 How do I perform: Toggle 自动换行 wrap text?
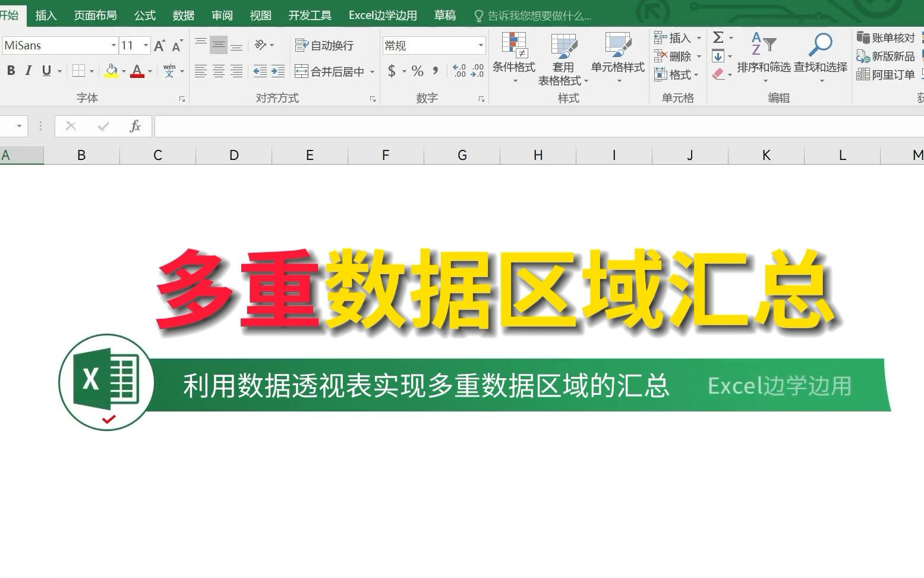pyautogui.click(x=324, y=45)
